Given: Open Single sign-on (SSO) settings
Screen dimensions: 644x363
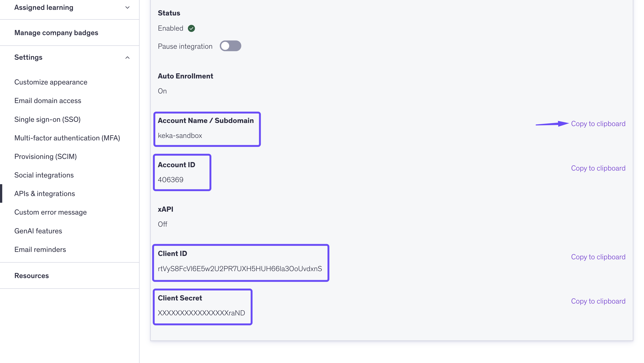Looking at the screenshot, I should coord(47,119).
